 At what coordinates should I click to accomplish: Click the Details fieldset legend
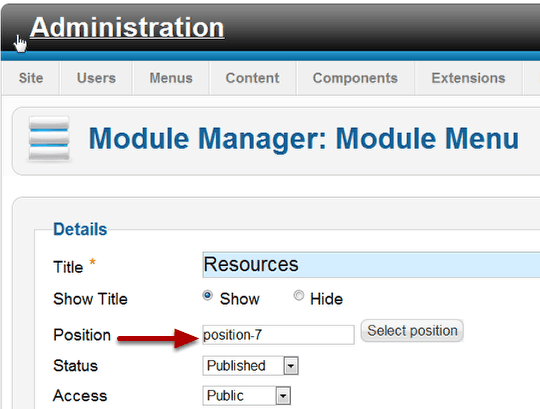coord(80,229)
